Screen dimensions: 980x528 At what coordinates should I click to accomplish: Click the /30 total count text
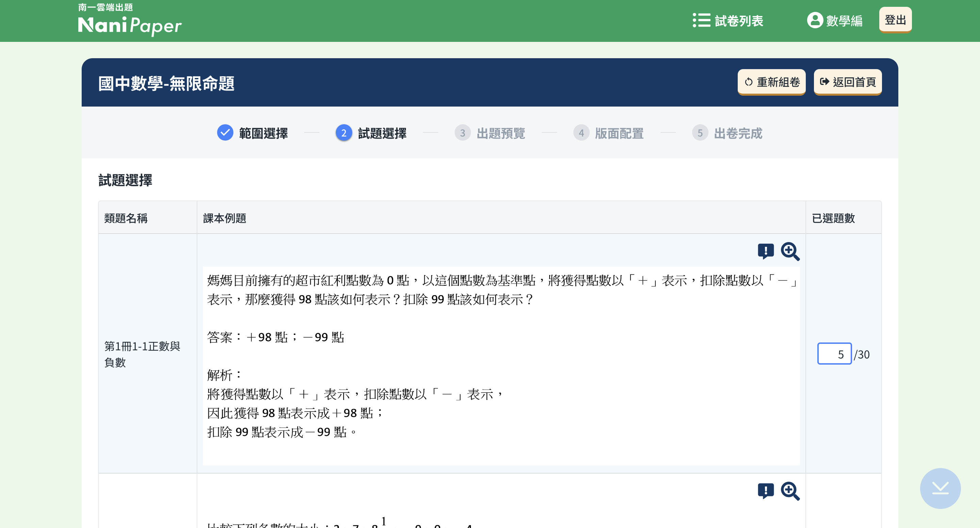(x=862, y=354)
